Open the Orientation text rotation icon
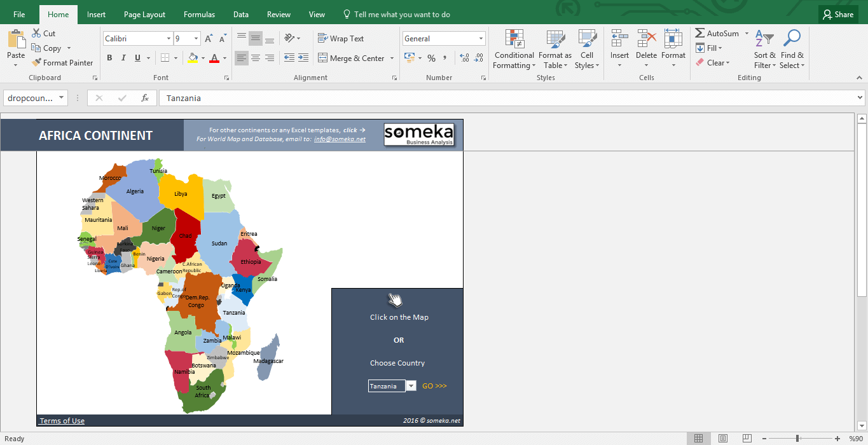The image size is (868, 445). coord(289,39)
